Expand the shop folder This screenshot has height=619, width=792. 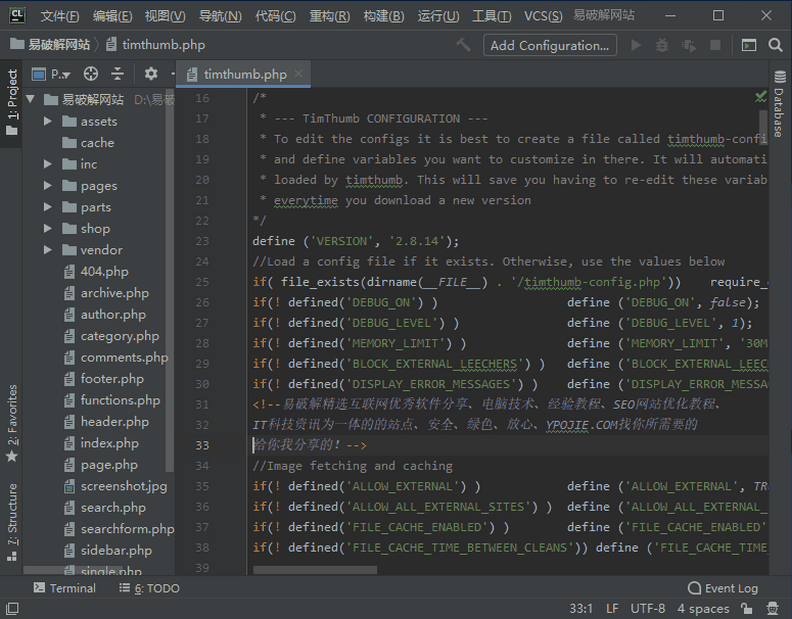point(47,228)
